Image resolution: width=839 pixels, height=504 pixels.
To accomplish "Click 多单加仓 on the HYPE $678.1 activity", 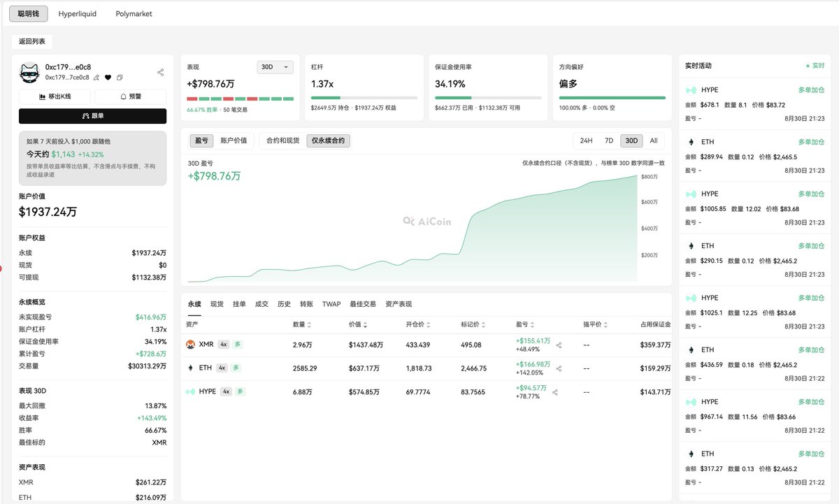I will tap(812, 90).
